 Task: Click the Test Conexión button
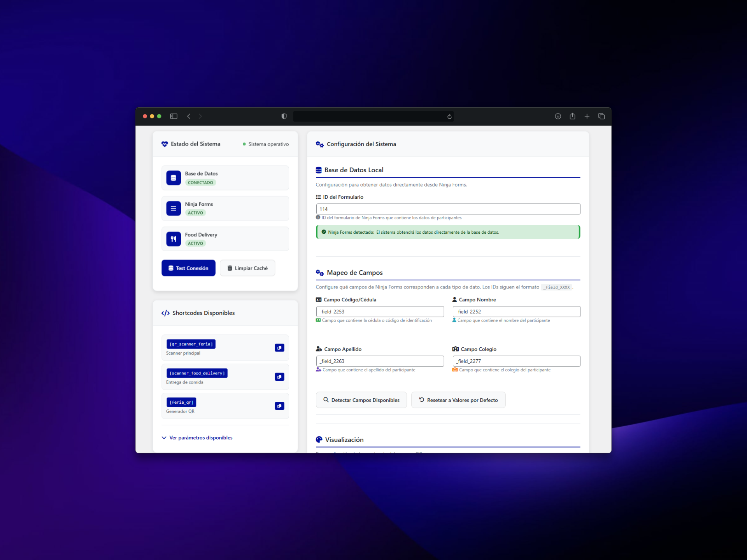(x=188, y=268)
